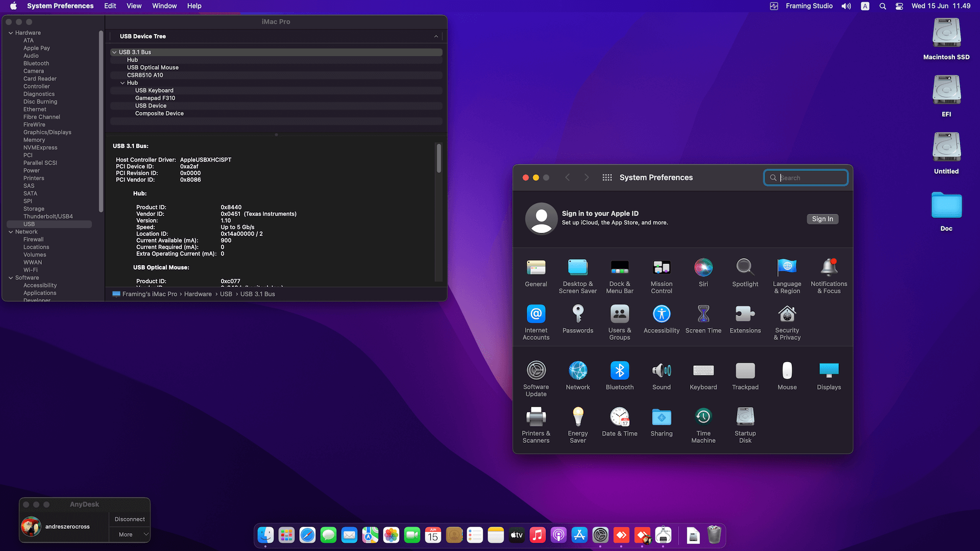Screen dimensions: 980x551
Task: Open the Mission Control pane
Action: click(661, 267)
